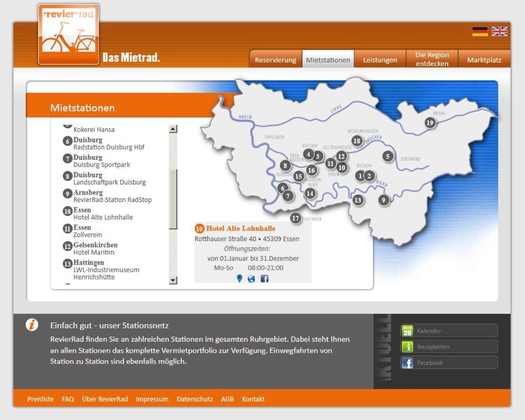Open the Reservierung tab
Viewport: 525px width, 420px height.
[x=276, y=60]
